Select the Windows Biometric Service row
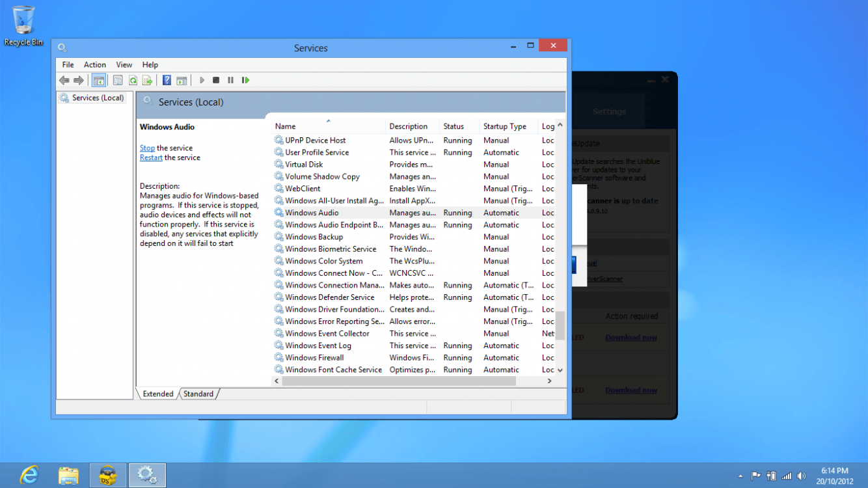868x488 pixels. point(414,249)
